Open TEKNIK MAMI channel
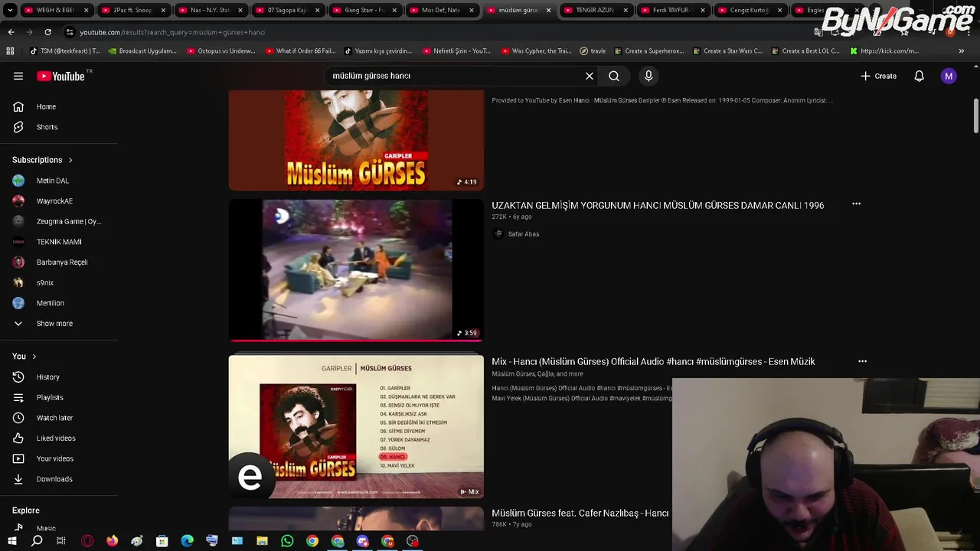The width and height of the screenshot is (980, 551). coord(59,242)
